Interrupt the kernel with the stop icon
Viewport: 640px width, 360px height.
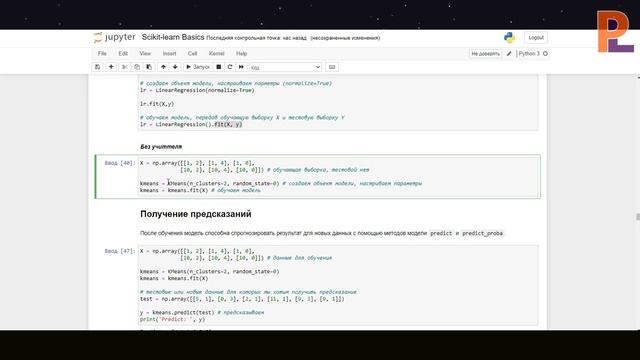tap(219, 67)
